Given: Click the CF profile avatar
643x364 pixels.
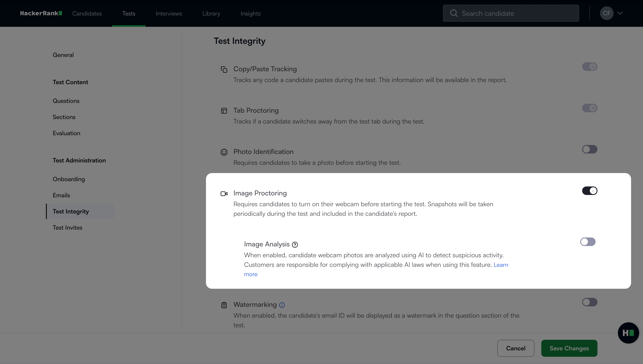Looking at the screenshot, I should tap(606, 13).
